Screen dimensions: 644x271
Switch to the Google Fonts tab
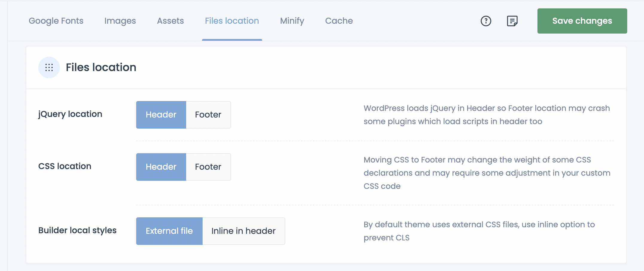point(56,21)
